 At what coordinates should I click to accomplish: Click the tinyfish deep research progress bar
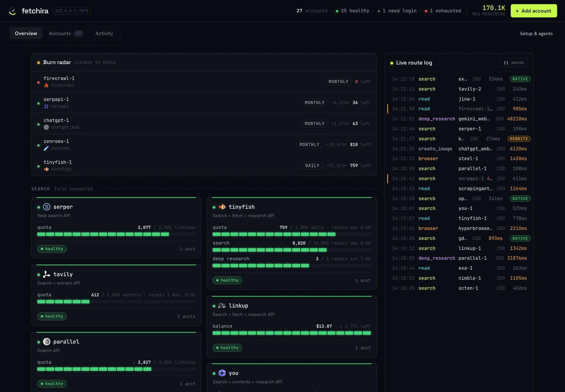click(292, 266)
